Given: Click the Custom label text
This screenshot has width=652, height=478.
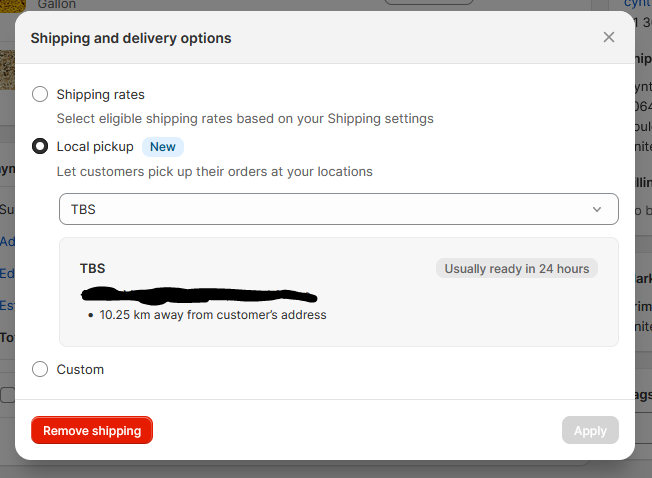Looking at the screenshot, I should (80, 369).
